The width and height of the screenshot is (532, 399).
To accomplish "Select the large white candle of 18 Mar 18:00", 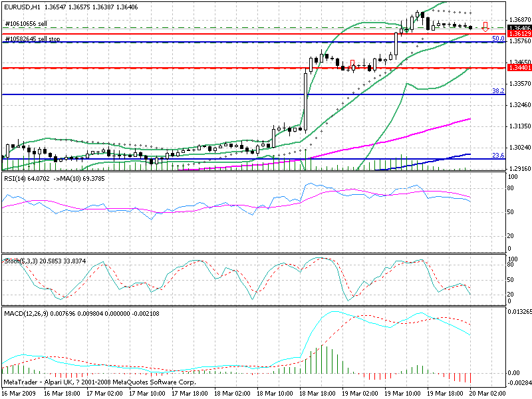I will pos(306,100).
